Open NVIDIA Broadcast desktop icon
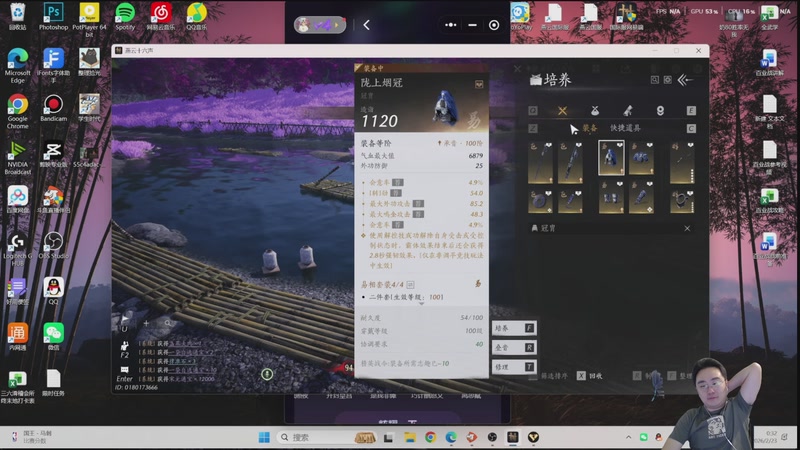The image size is (800, 450). [x=17, y=157]
